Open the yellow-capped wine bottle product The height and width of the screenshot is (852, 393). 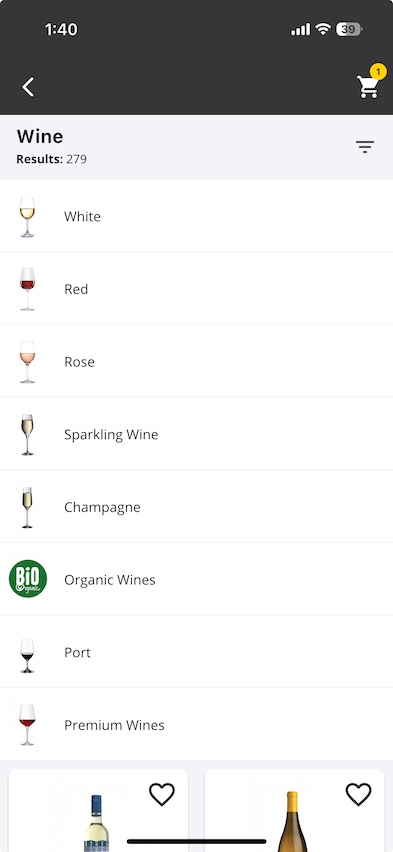click(292, 821)
